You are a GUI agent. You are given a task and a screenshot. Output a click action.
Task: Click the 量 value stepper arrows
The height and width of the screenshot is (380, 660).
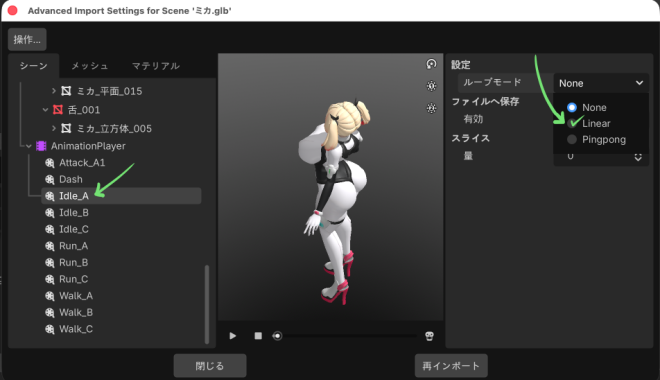tap(638, 157)
